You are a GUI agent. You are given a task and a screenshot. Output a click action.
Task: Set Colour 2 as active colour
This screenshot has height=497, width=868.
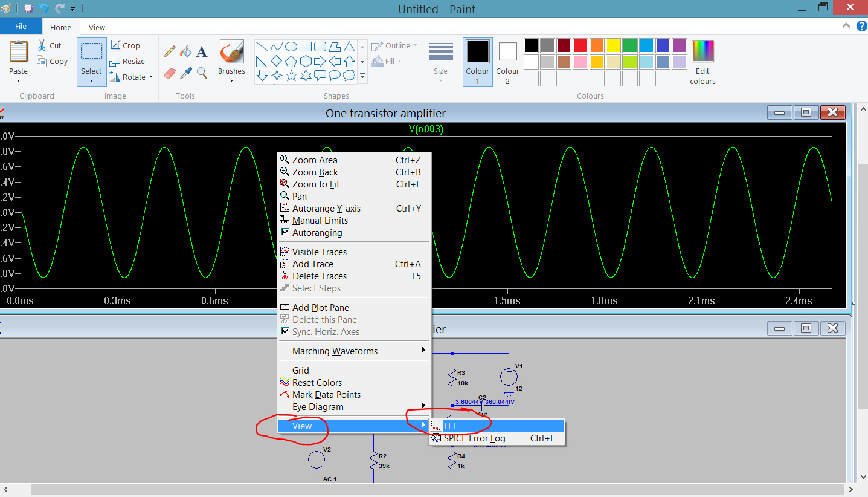point(507,62)
